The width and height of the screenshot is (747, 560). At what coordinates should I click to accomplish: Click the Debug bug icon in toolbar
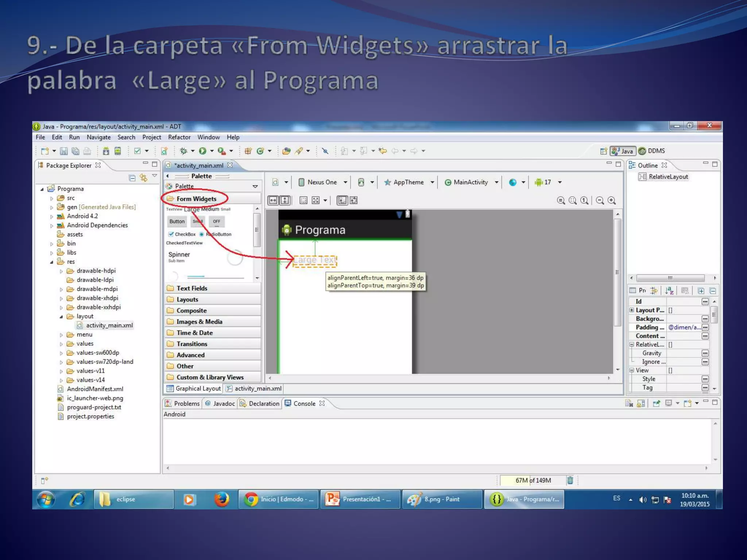click(x=183, y=151)
